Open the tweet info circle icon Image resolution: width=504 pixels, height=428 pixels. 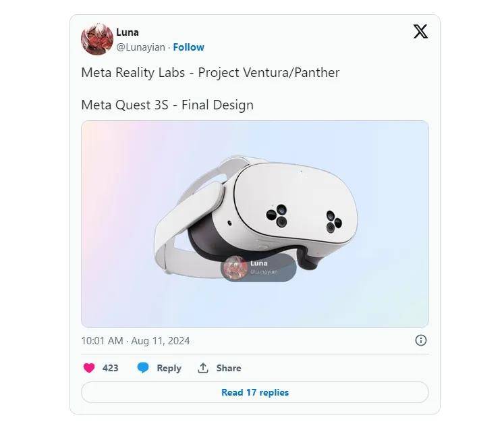click(x=420, y=340)
